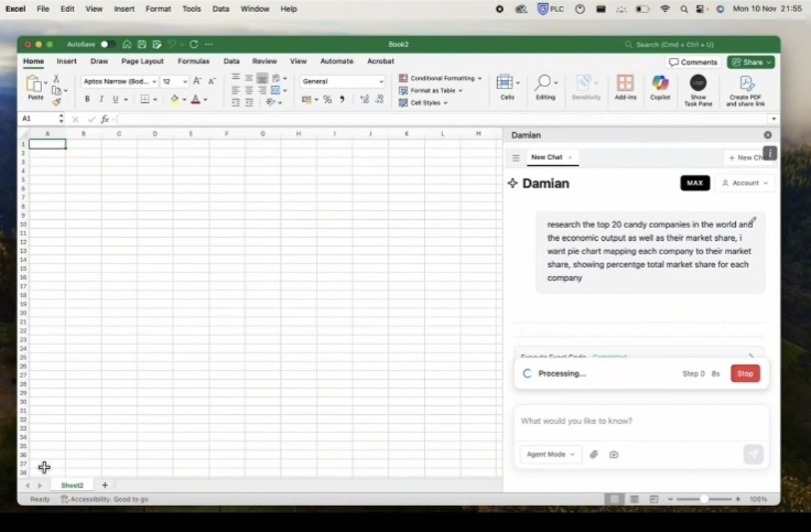
Task: Close the Damian task pane
Action: [767, 135]
